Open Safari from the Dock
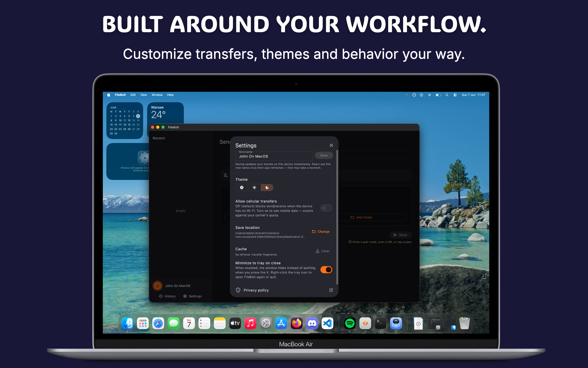This screenshot has width=588, height=368. [x=158, y=323]
